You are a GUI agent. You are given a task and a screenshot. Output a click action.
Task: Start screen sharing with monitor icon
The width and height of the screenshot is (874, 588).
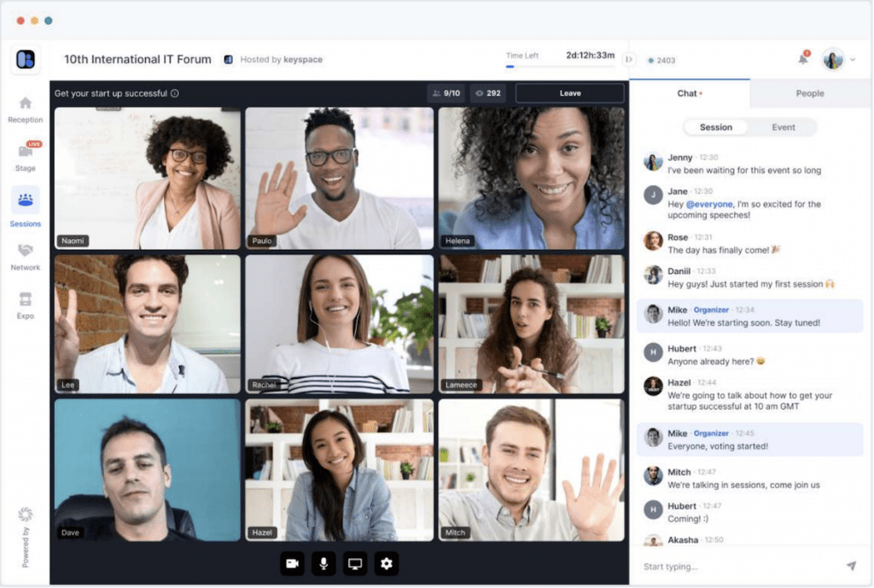click(355, 563)
